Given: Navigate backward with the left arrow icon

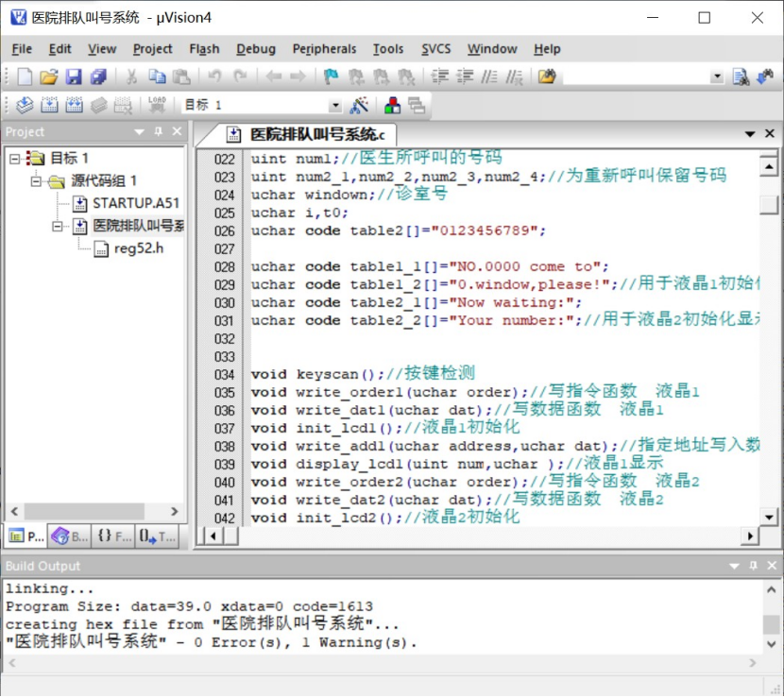Looking at the screenshot, I should click(274, 76).
